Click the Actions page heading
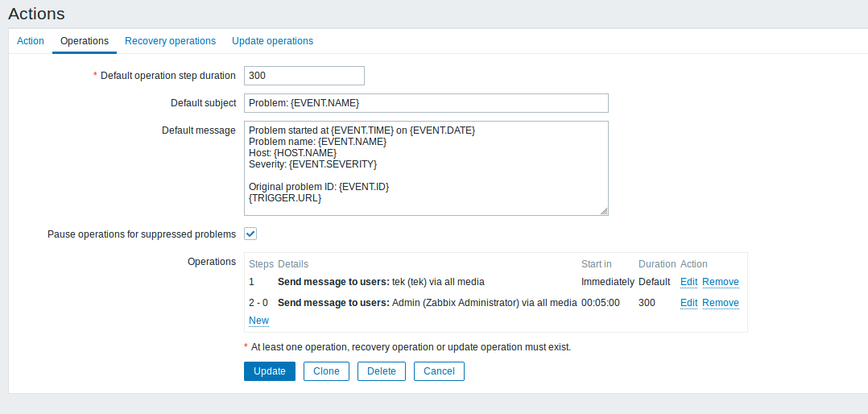 click(x=36, y=14)
